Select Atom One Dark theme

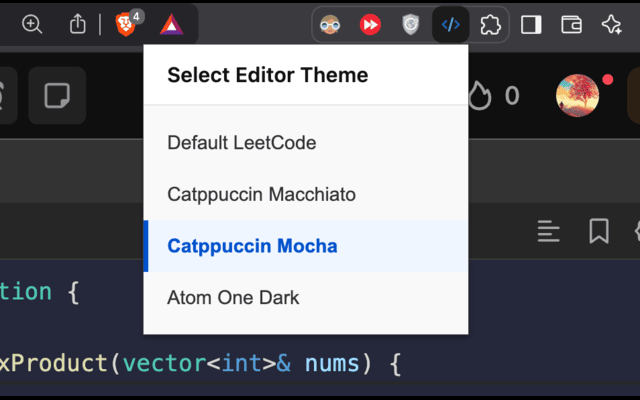306,298
